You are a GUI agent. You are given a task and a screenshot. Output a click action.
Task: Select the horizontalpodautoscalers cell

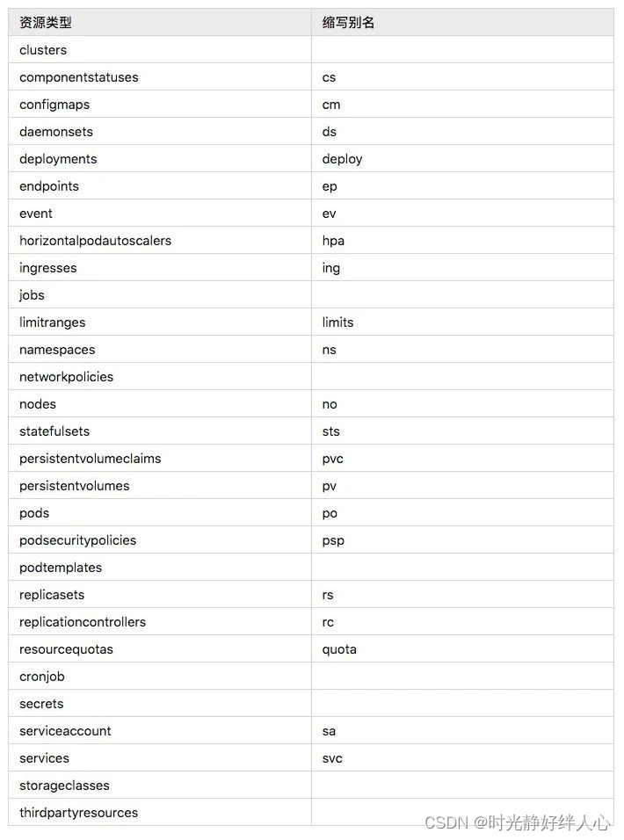tap(95, 241)
